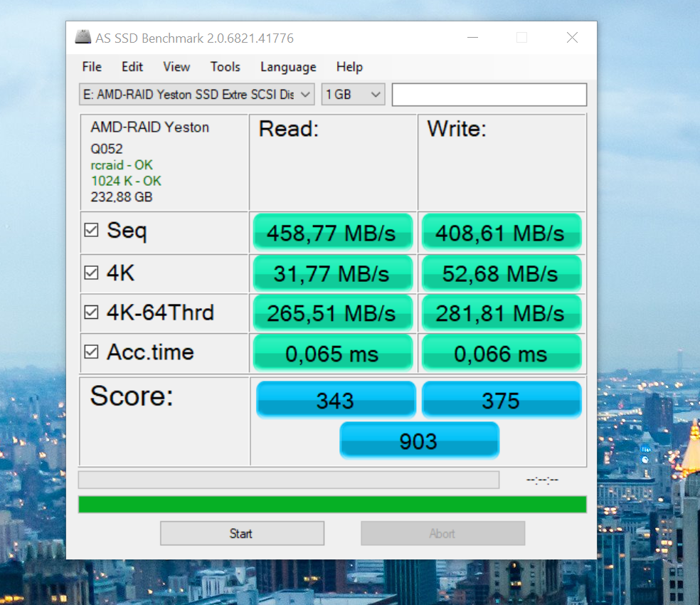This screenshot has width=700, height=605.
Task: Select the total score value 903
Action: tap(418, 440)
